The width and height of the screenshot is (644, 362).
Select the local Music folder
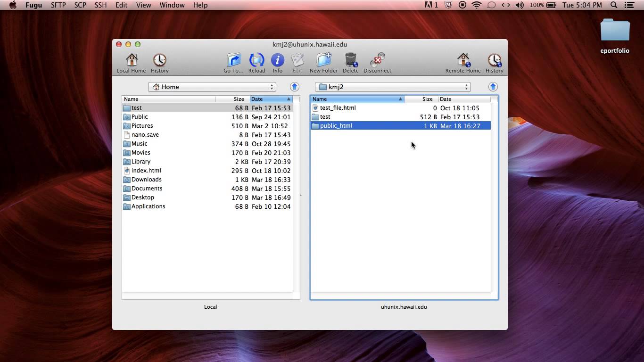click(x=207, y=144)
